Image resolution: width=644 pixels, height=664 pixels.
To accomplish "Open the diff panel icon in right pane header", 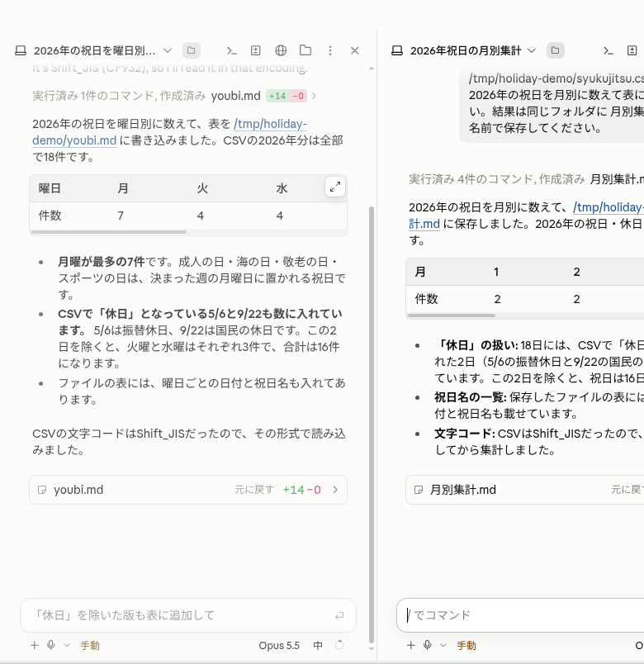I will (x=632, y=51).
